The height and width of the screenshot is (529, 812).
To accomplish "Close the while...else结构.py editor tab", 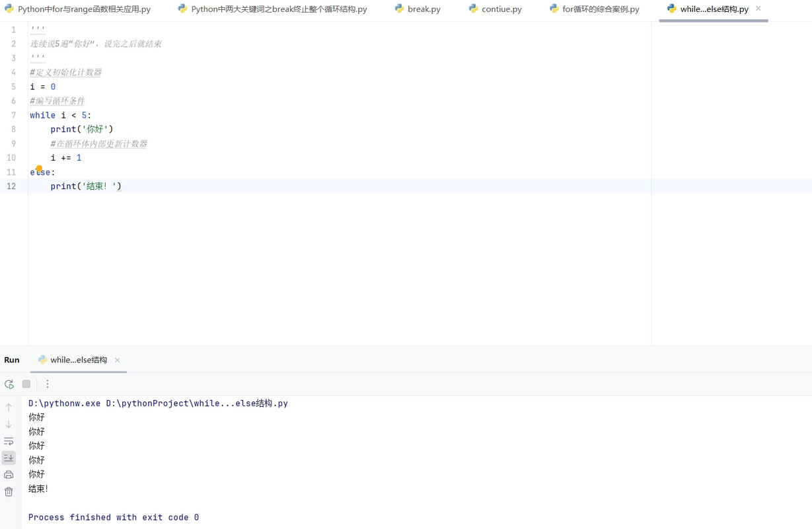I will (x=758, y=9).
